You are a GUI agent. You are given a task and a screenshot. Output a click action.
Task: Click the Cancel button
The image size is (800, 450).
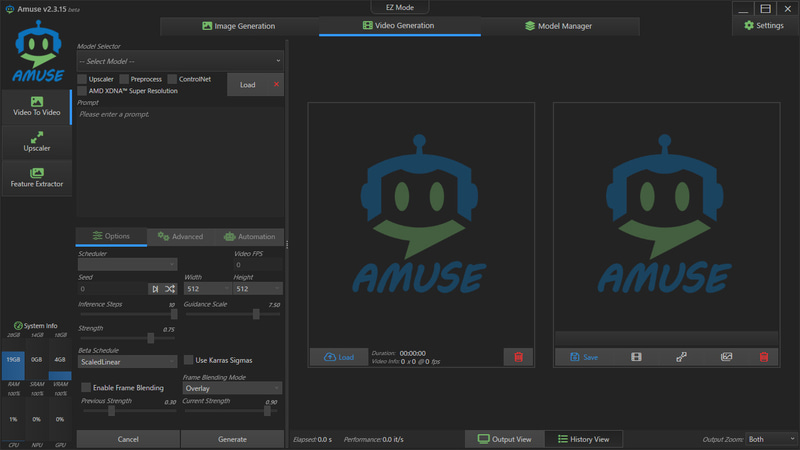pyautogui.click(x=128, y=439)
